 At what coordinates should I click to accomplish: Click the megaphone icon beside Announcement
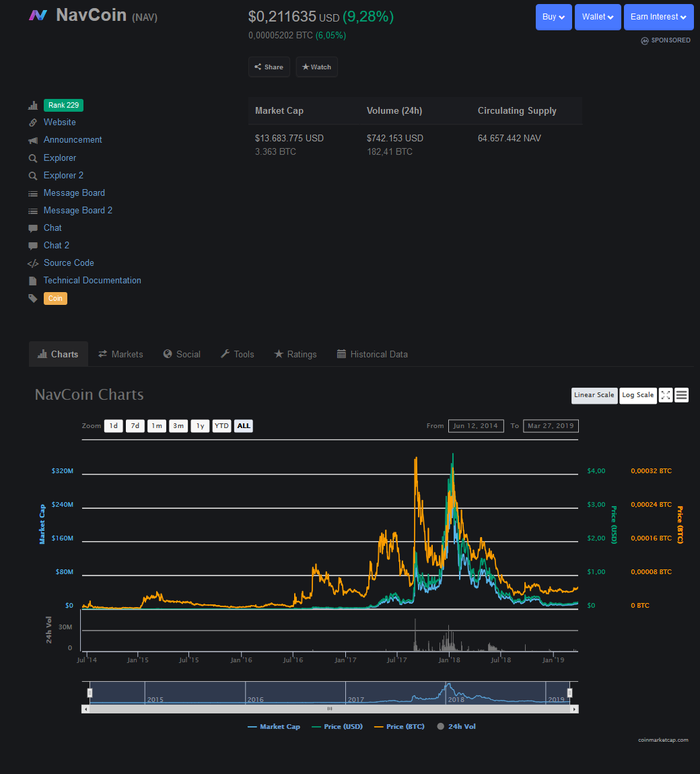tap(33, 140)
